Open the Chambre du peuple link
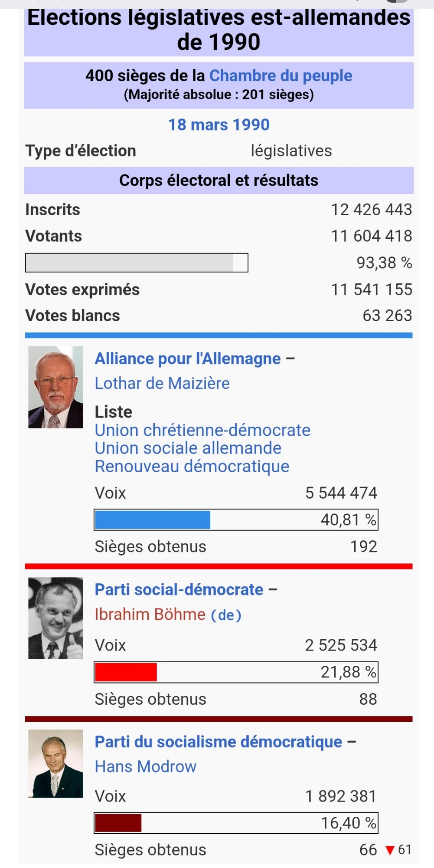Screen dimensions: 434x868 (281, 76)
